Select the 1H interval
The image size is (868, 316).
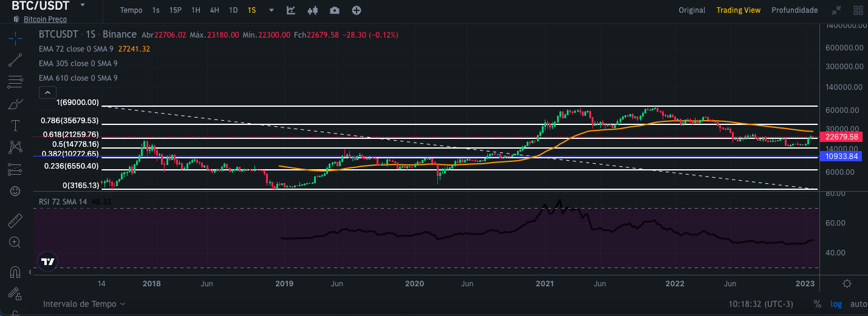[x=196, y=10]
